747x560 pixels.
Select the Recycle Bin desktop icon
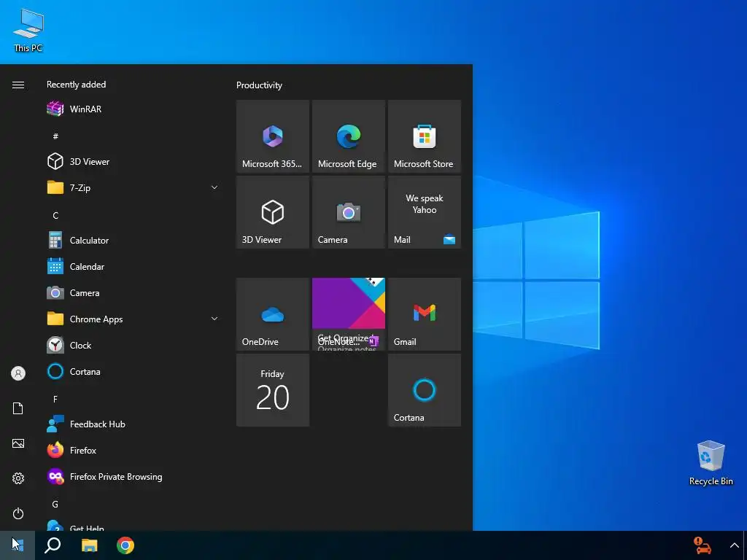coord(711,463)
